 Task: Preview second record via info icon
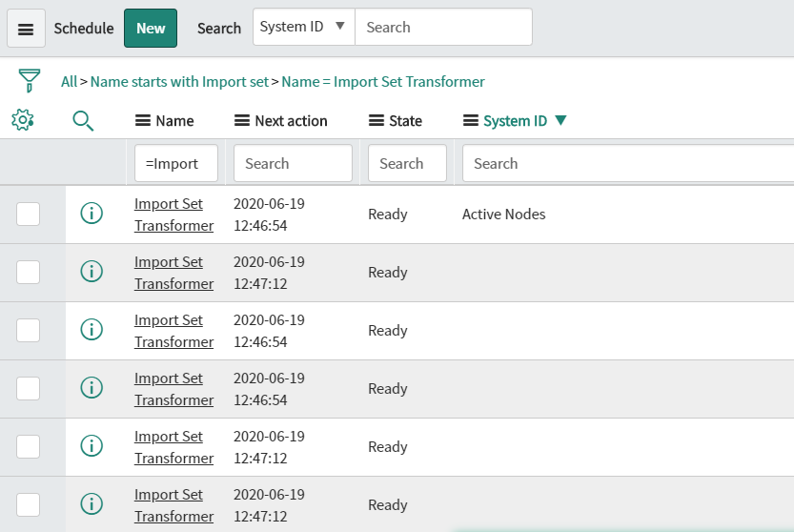[x=92, y=271]
